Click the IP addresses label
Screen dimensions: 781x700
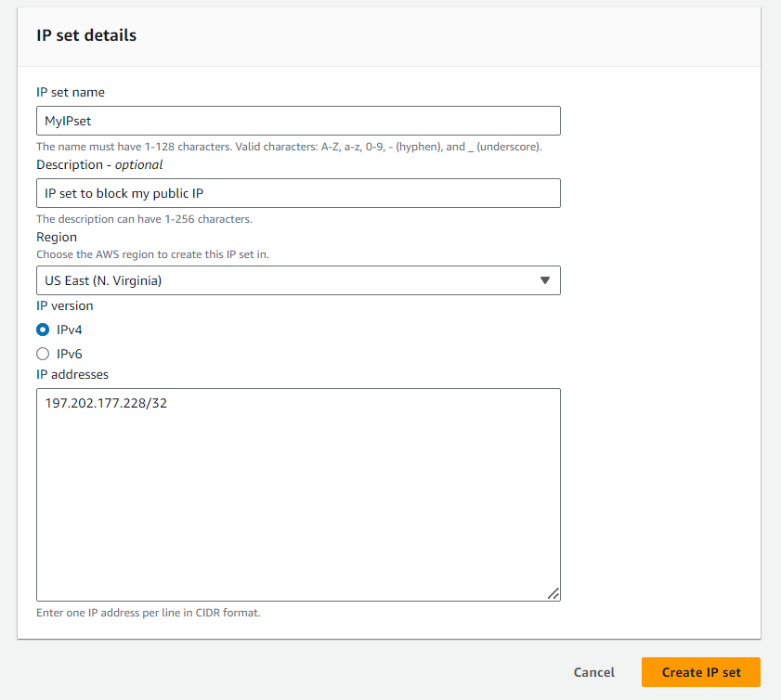[72, 374]
